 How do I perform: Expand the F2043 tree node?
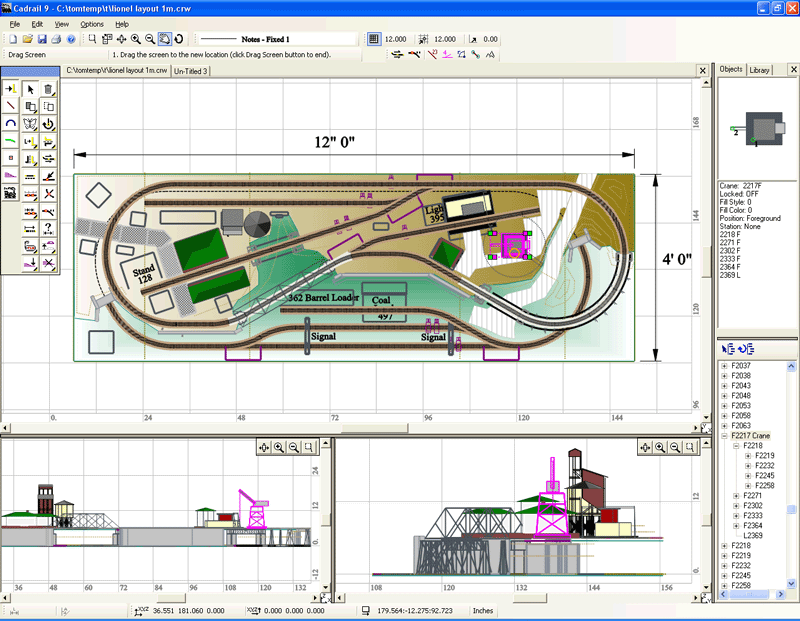pyautogui.click(x=724, y=386)
